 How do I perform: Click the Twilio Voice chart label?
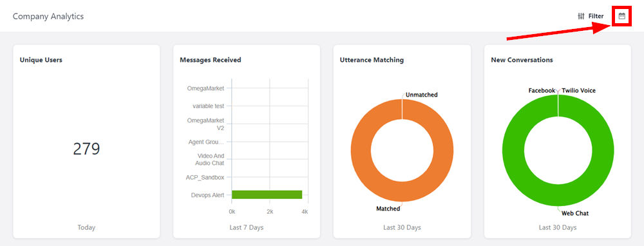(x=578, y=90)
